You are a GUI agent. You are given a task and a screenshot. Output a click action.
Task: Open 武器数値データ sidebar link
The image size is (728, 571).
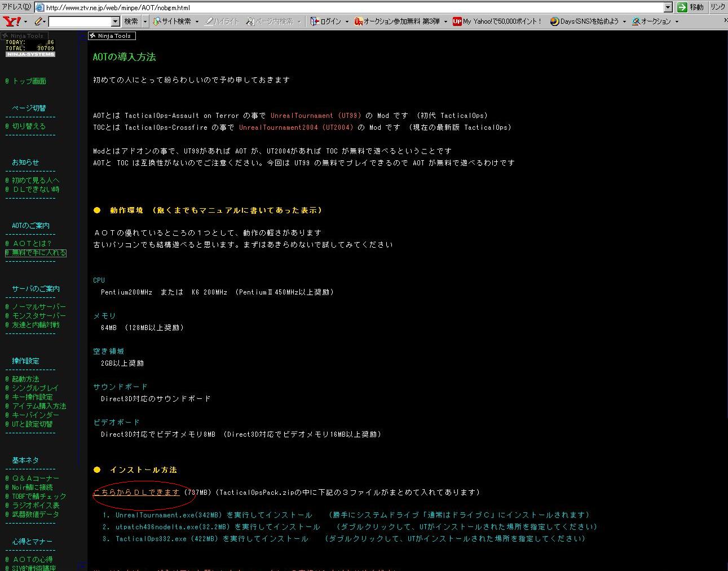pos(36,515)
